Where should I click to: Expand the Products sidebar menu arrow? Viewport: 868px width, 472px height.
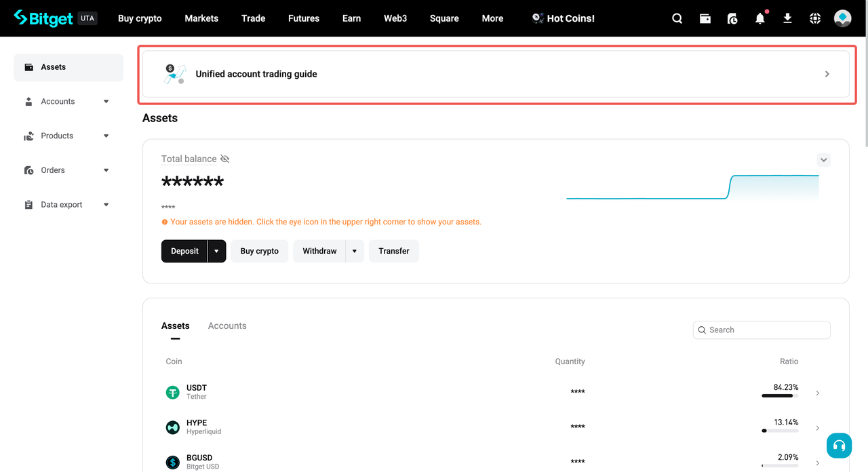106,136
